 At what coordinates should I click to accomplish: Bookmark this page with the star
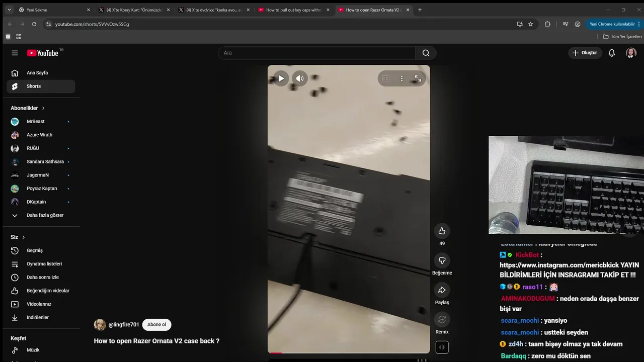(530, 24)
